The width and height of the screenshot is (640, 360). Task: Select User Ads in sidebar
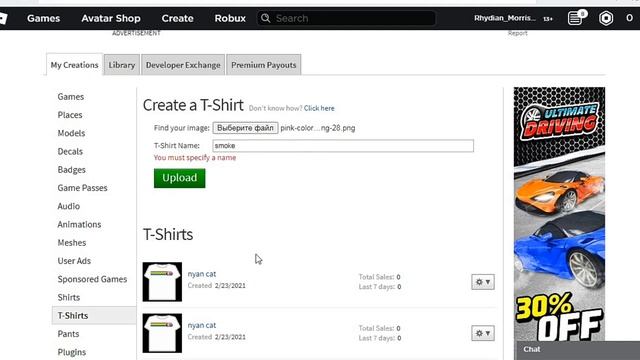click(74, 261)
